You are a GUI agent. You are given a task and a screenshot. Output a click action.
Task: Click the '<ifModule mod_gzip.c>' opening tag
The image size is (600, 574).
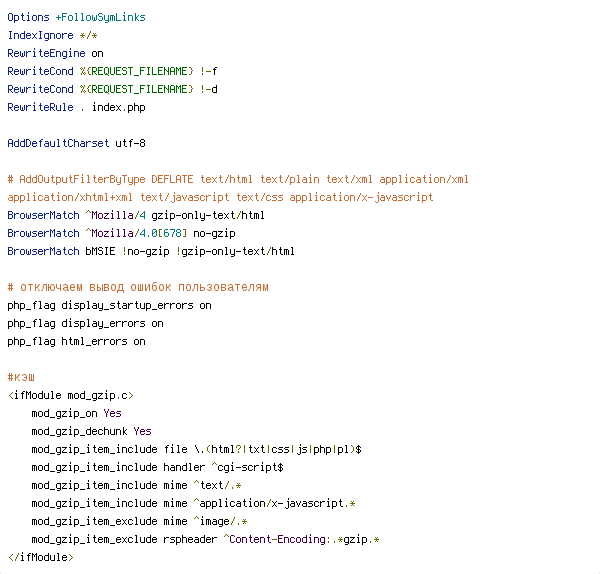click(x=71, y=396)
